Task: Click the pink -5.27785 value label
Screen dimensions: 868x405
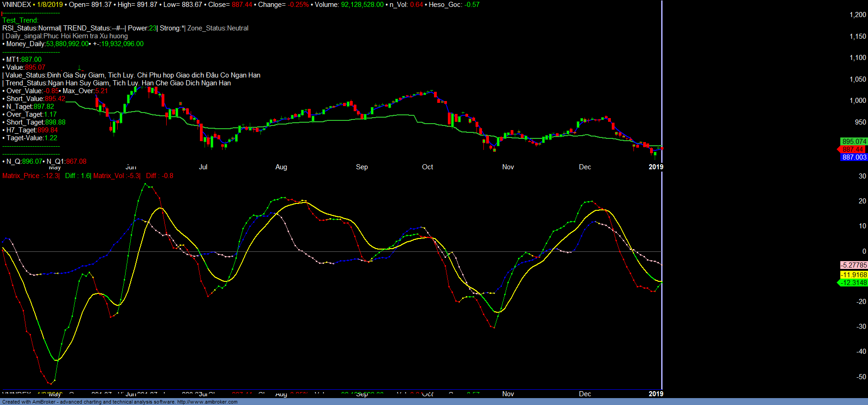Action: pos(854,265)
